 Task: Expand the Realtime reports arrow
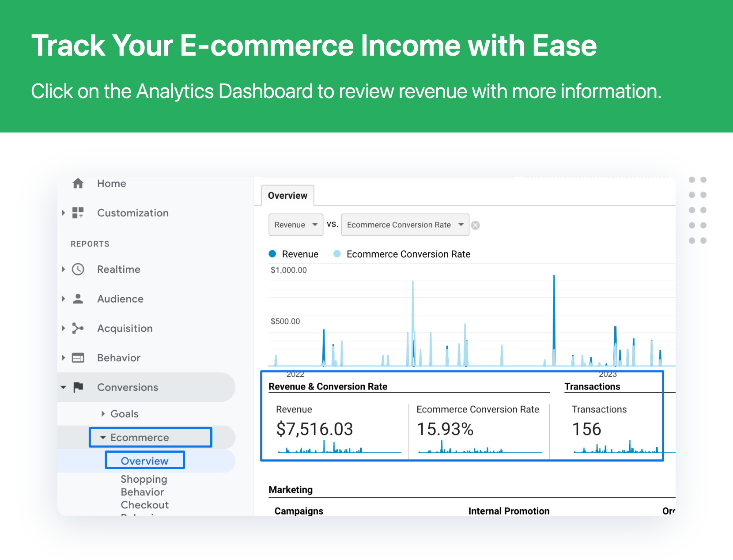click(64, 269)
